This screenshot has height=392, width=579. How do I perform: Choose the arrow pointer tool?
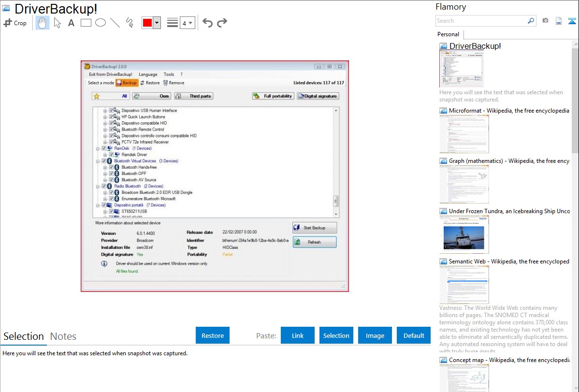click(x=57, y=23)
